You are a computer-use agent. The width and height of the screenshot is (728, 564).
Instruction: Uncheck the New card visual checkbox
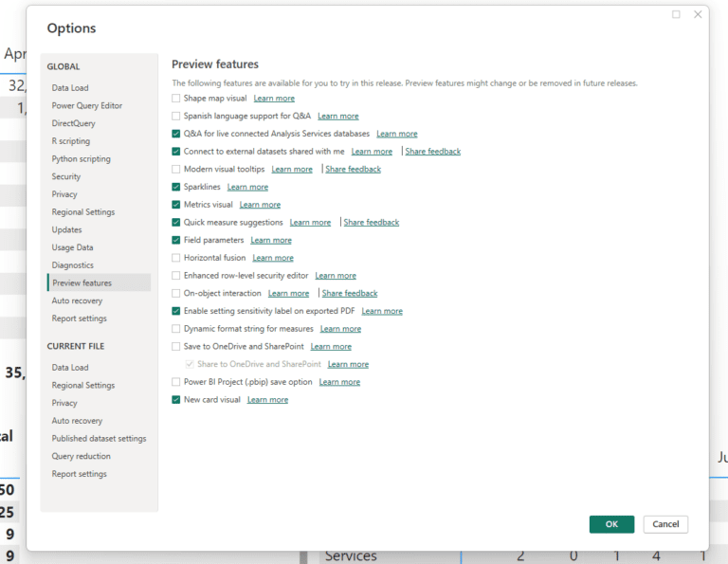pos(176,400)
